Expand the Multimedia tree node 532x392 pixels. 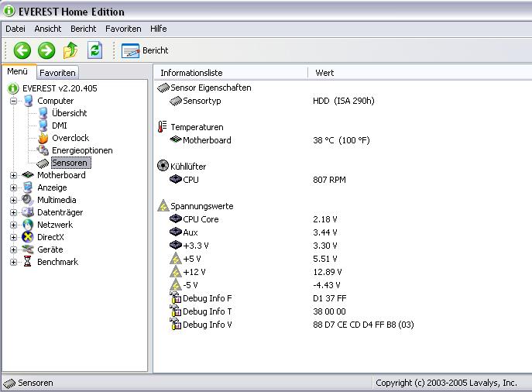coord(13,200)
